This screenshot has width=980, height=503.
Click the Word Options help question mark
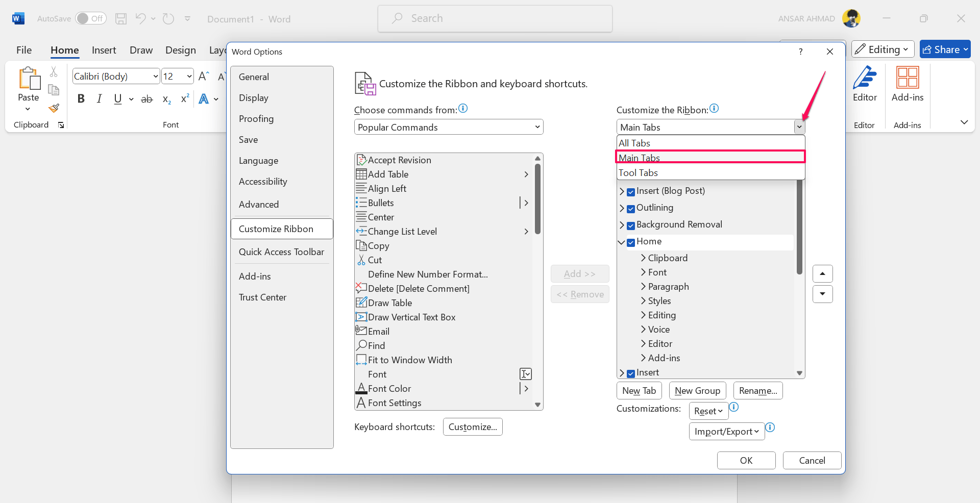pyautogui.click(x=800, y=52)
